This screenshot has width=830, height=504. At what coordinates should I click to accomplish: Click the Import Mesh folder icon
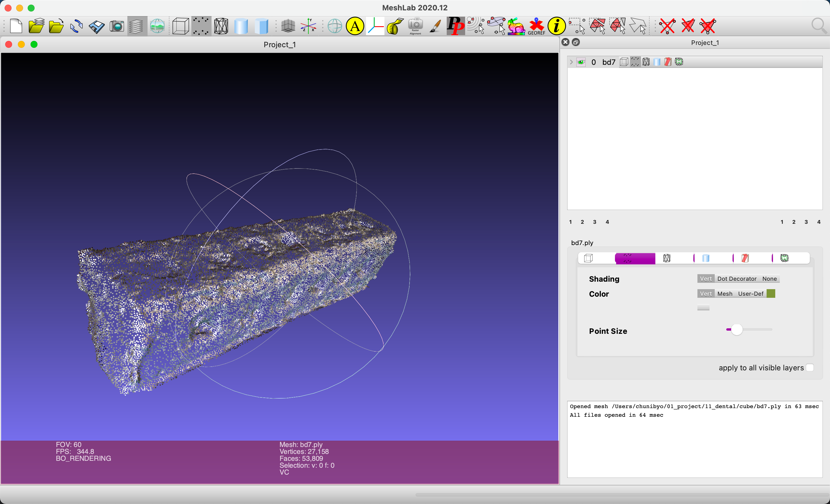[x=56, y=26]
